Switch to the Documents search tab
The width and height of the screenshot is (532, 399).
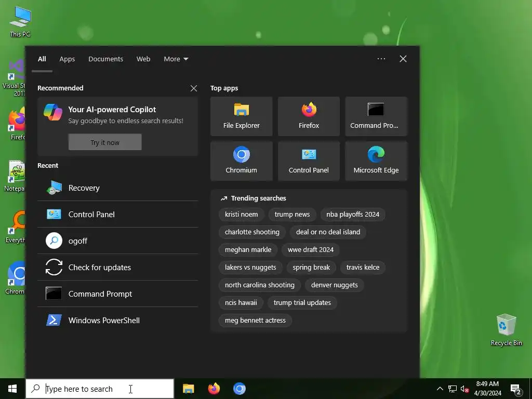pyautogui.click(x=105, y=59)
